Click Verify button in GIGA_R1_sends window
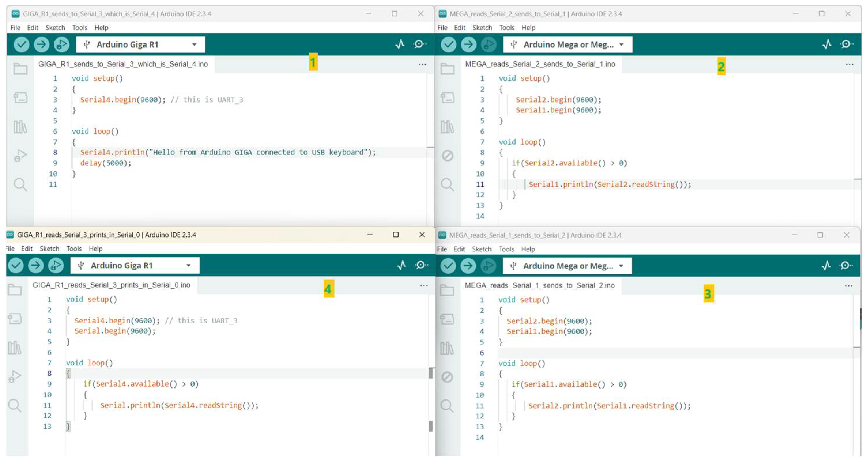This screenshot has width=868, height=466. (21, 44)
